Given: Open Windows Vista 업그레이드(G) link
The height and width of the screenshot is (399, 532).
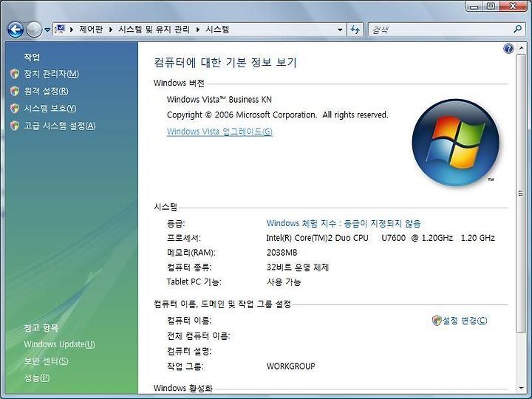Looking at the screenshot, I should click(x=219, y=132).
